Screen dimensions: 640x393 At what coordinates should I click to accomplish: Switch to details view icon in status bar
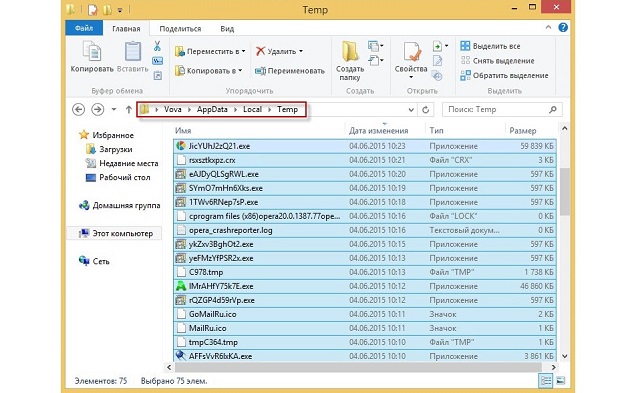pyautogui.click(x=546, y=381)
